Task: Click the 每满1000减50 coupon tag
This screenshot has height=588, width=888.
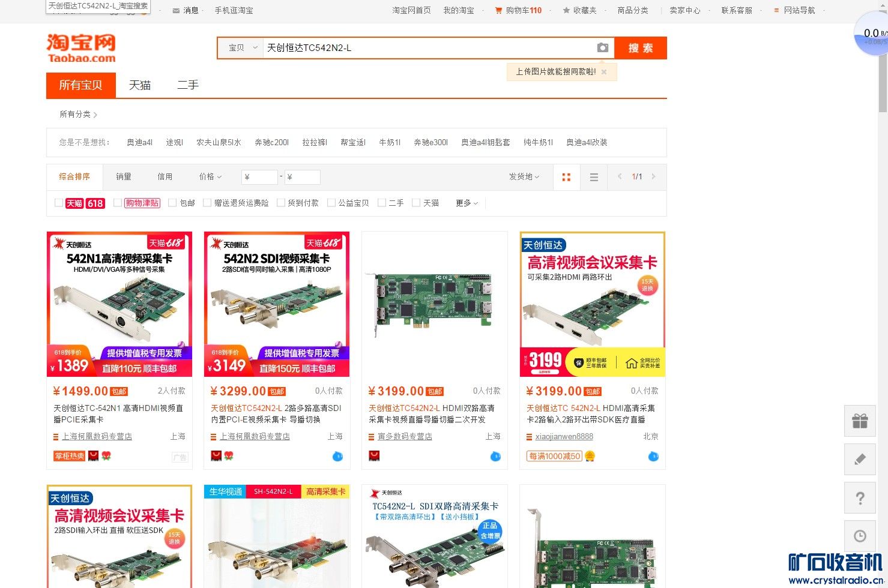Action: (x=555, y=456)
